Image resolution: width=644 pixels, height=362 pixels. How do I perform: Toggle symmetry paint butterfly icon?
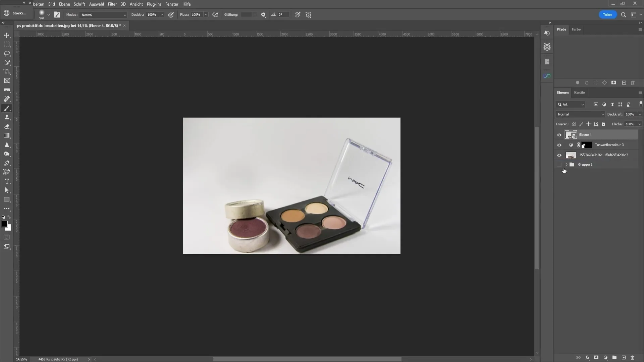pos(309,15)
